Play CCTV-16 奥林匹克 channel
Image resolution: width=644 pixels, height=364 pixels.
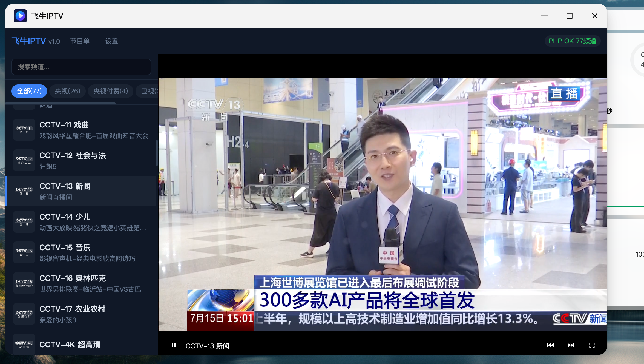click(81, 283)
